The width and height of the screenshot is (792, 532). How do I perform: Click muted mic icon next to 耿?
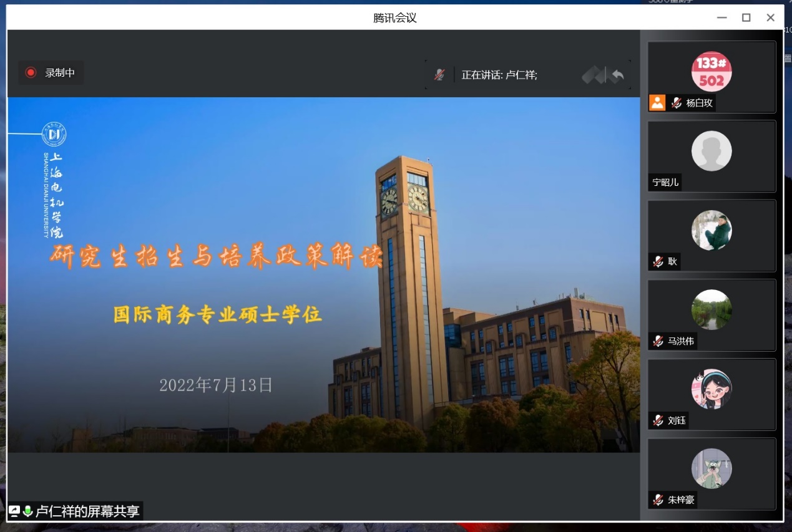coord(658,262)
